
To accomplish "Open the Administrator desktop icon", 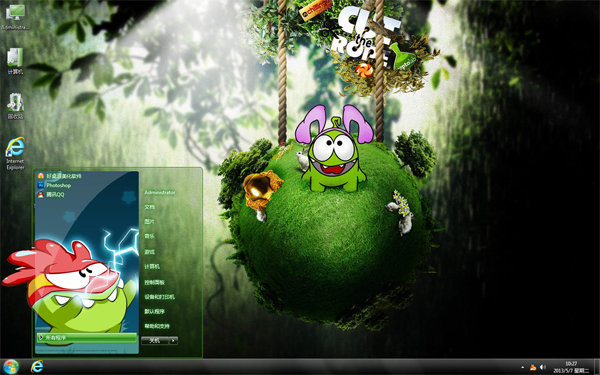I will coord(15,17).
